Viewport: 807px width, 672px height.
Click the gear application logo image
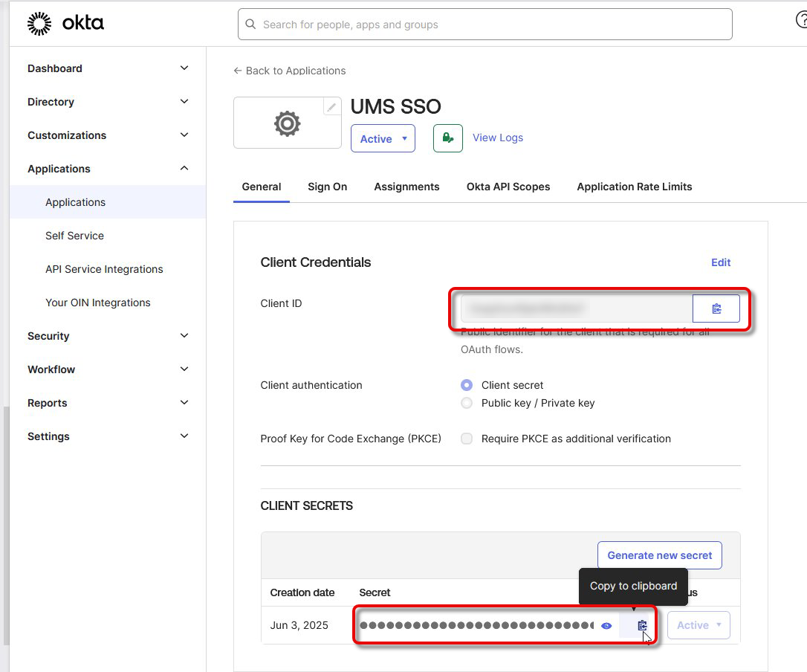[287, 123]
